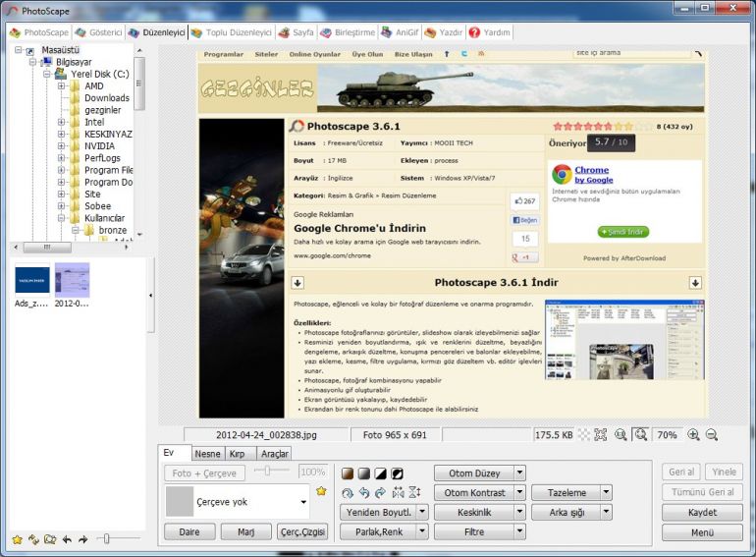The width and height of the screenshot is (756, 557).
Task: Open the Birleştirme tab
Action: [x=349, y=32]
